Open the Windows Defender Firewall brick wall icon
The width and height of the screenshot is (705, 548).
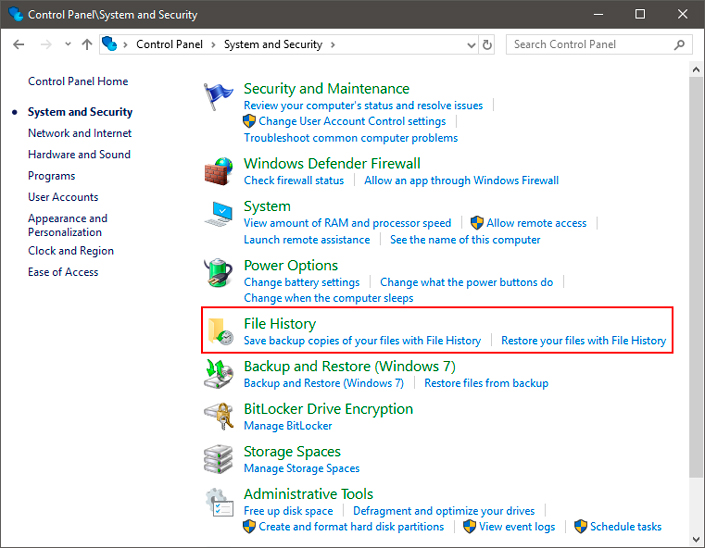coord(219,171)
